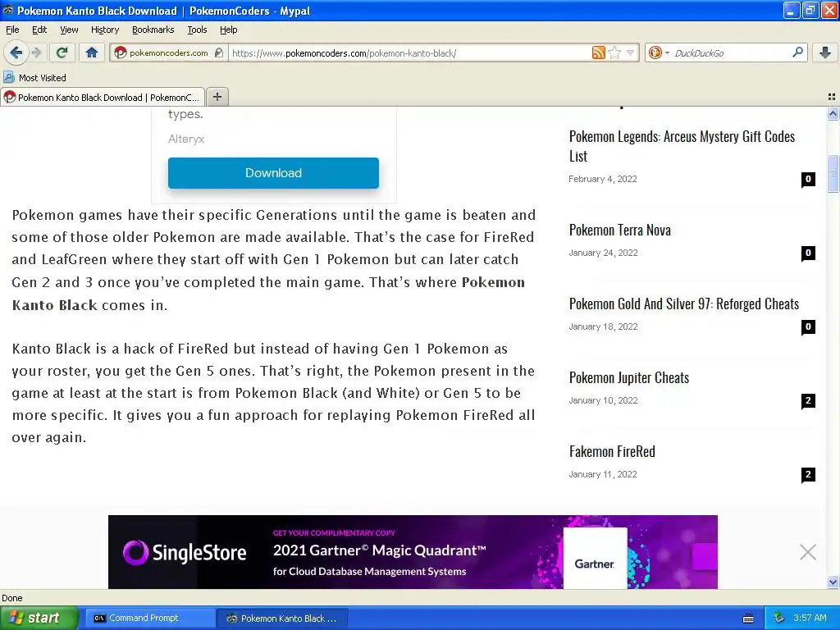The image size is (840, 630).
Task: Click comment count for Fakemon FireRed
Action: click(808, 475)
